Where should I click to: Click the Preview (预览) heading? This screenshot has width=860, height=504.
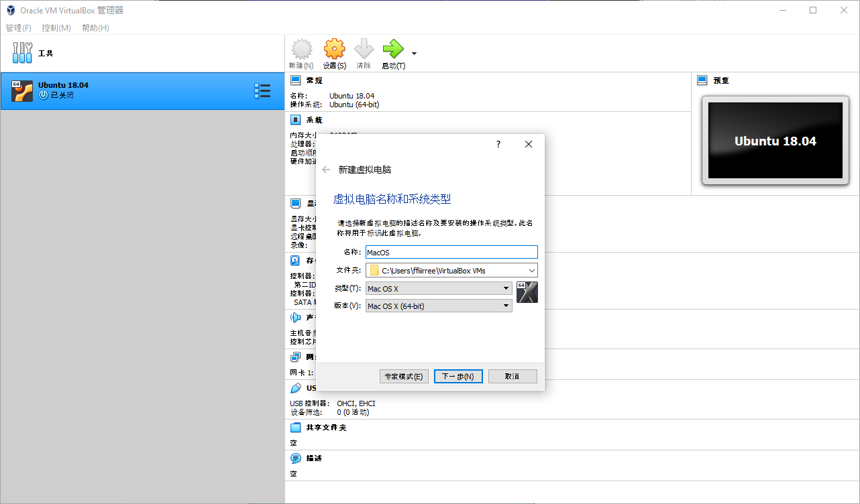point(721,80)
